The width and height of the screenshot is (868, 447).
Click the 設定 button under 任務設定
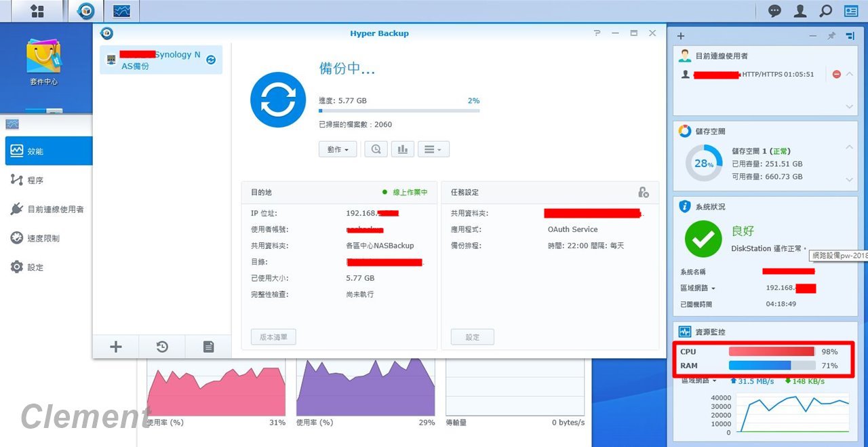pyautogui.click(x=472, y=336)
